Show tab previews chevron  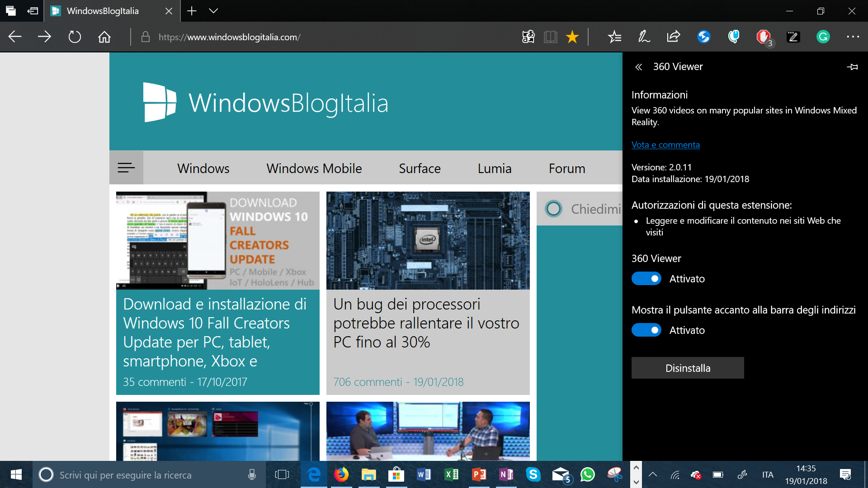click(213, 11)
